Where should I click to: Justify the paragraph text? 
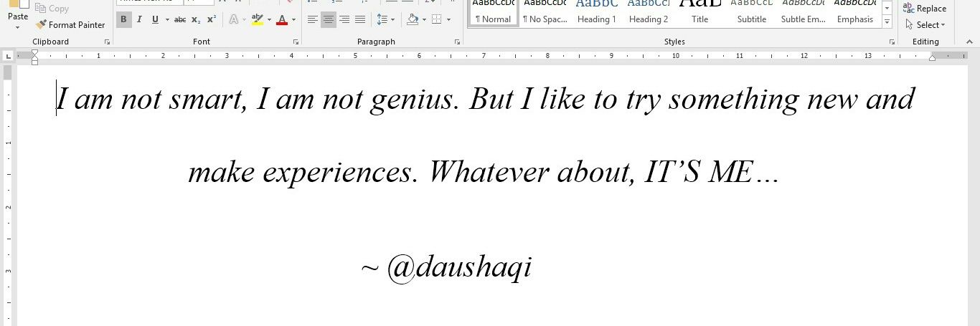[x=360, y=19]
